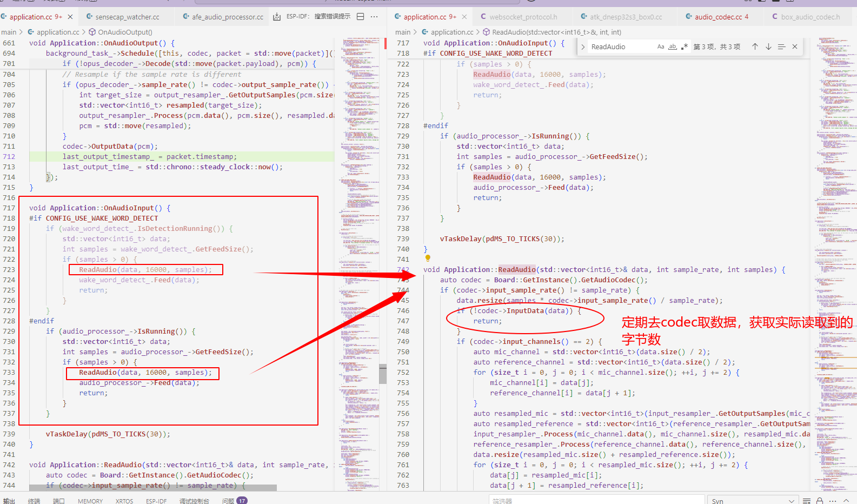Screen dimensions: 857x504
Task: Click line number 712 in left editor
Action: click(9, 156)
